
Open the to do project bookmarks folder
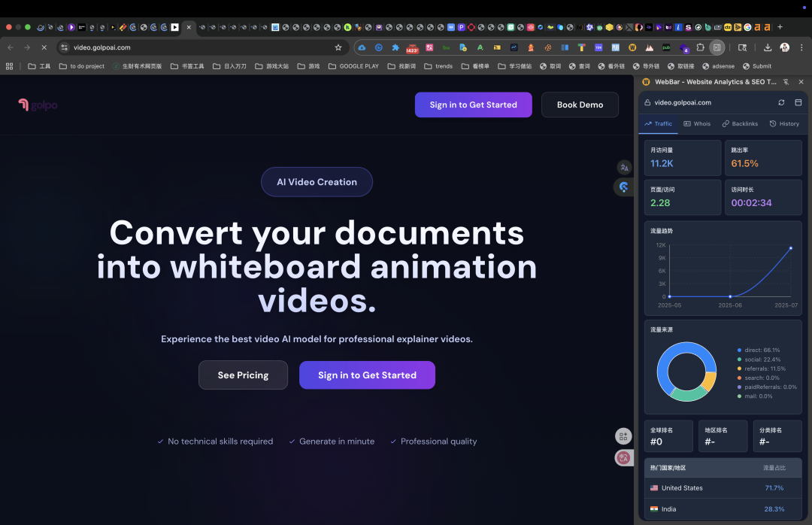click(82, 66)
